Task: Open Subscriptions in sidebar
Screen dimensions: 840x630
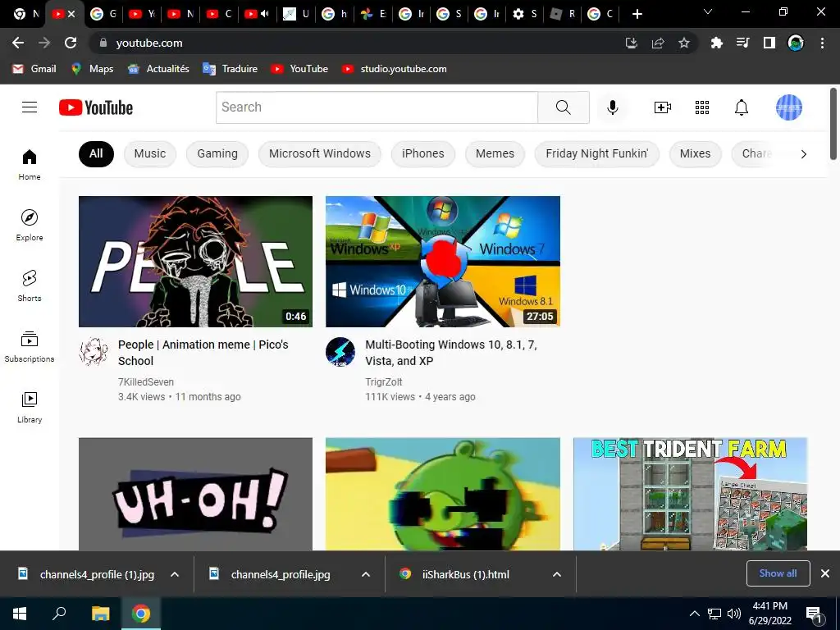Action: pos(30,347)
